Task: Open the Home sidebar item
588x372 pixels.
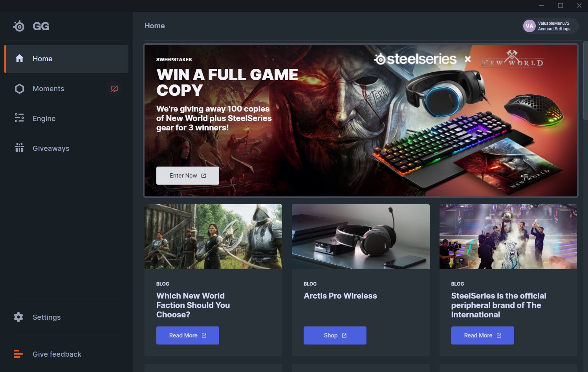Action: (x=66, y=59)
